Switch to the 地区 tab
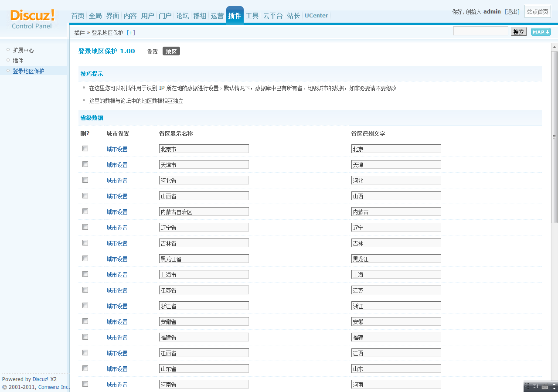The width and height of the screenshot is (558, 392). (171, 51)
